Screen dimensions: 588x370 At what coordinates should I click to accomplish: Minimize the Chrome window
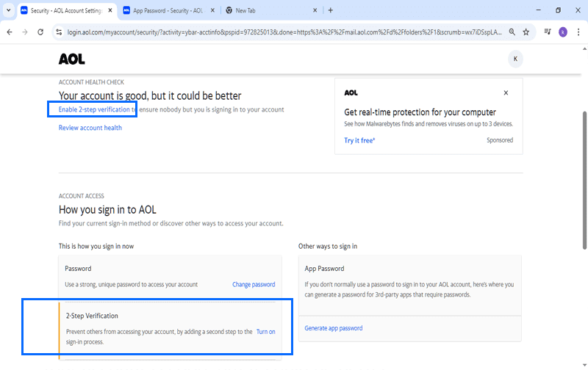539,10
